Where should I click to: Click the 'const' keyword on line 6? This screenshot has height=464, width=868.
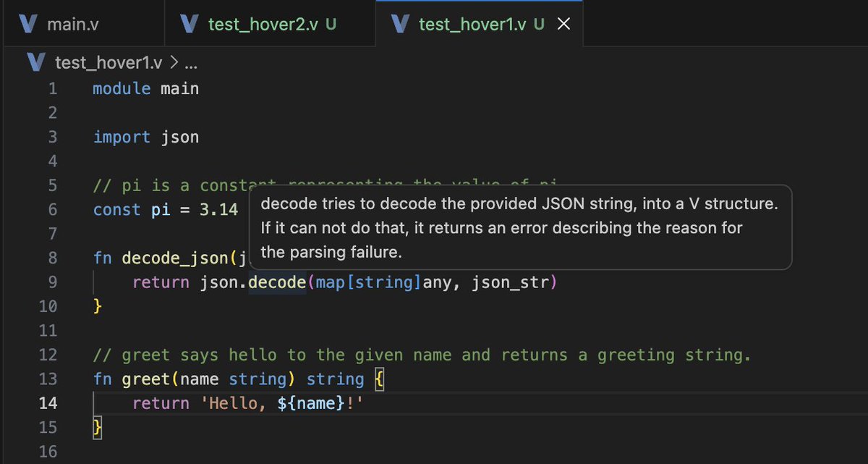[x=117, y=210]
